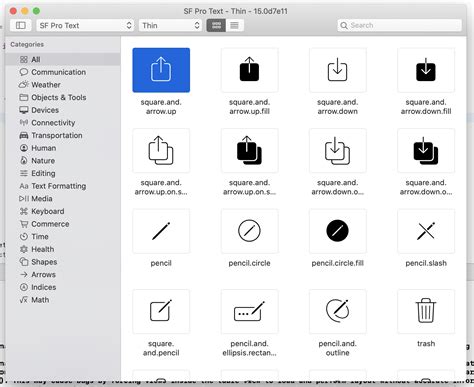Select the Transportation category

[x=63, y=135]
